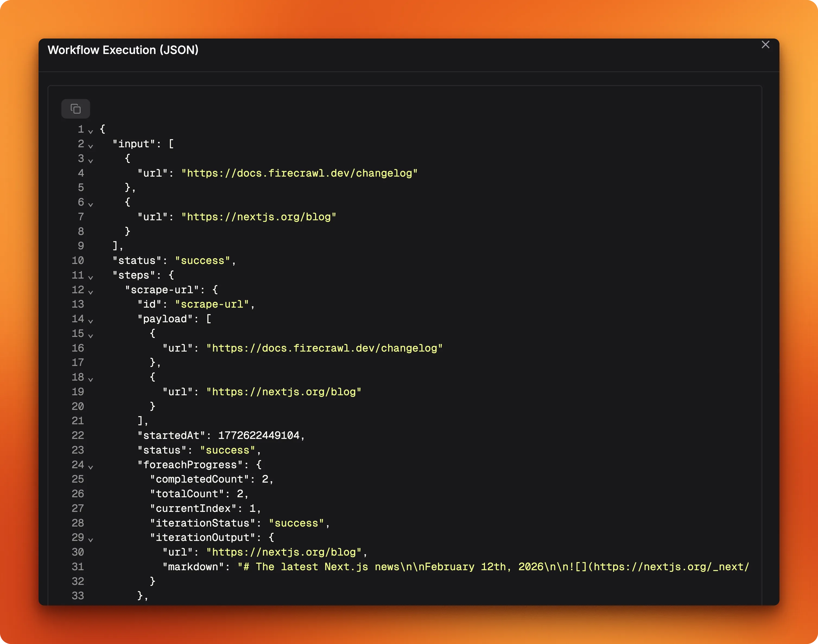The height and width of the screenshot is (644, 818).
Task: Copy the JSON content to clipboard
Action: pyautogui.click(x=76, y=109)
